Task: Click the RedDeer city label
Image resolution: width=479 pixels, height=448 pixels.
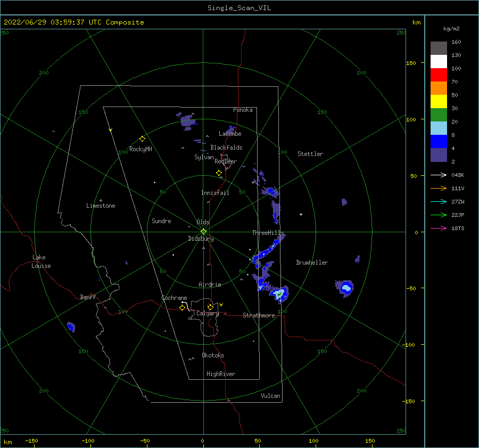Action: tap(226, 161)
